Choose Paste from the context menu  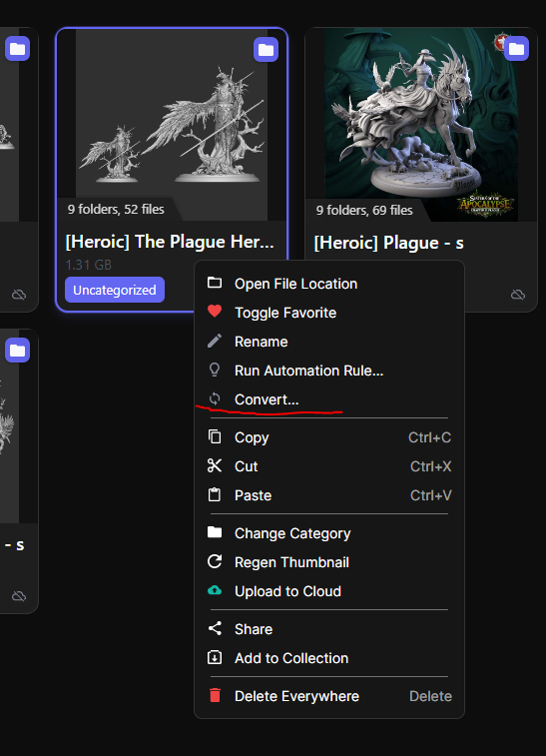click(329, 495)
